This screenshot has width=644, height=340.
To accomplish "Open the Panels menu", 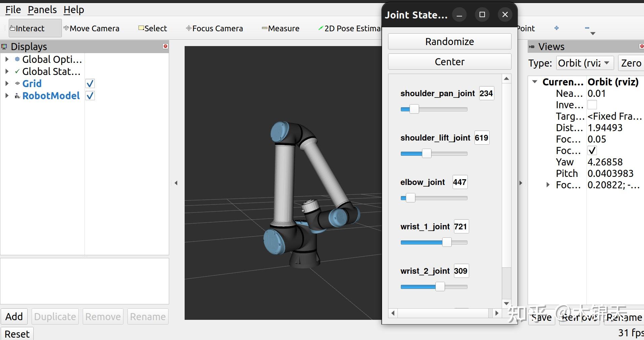I will point(42,9).
